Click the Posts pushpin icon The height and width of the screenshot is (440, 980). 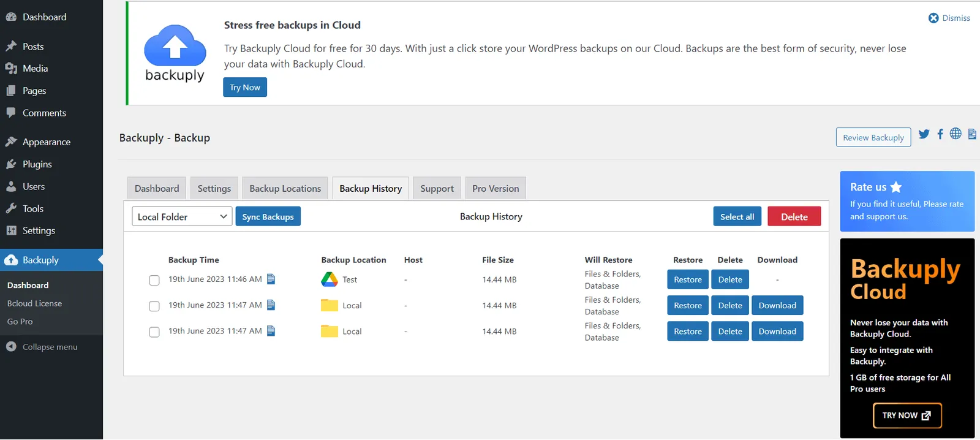[x=11, y=47]
